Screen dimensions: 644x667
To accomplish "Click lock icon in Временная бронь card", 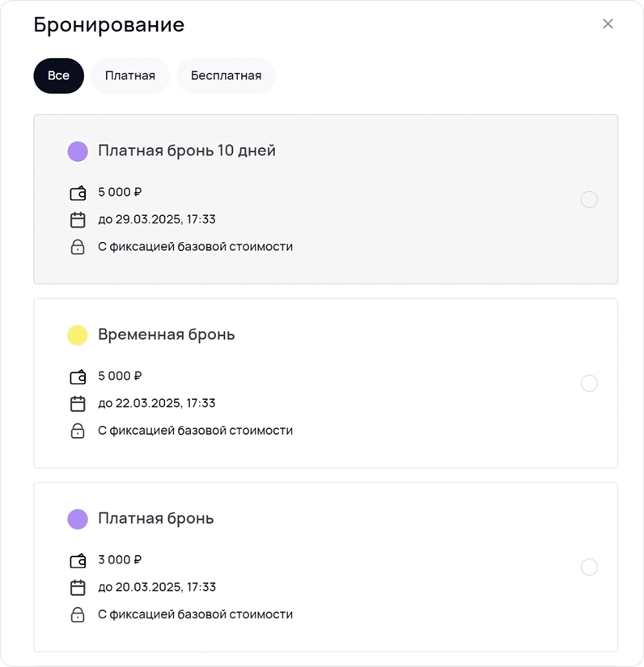I will click(x=78, y=431).
